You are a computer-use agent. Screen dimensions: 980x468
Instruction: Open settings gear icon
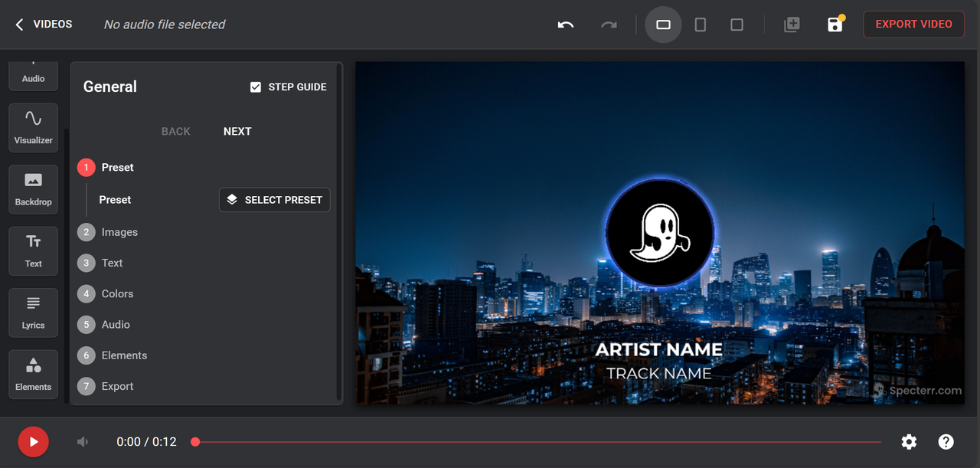click(x=909, y=442)
